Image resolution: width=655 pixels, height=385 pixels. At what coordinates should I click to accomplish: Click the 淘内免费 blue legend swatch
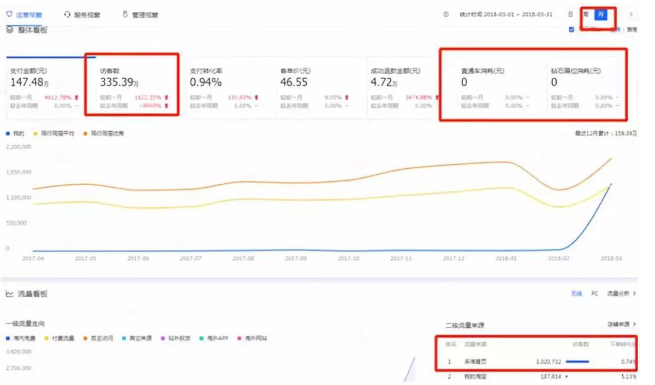(8, 338)
